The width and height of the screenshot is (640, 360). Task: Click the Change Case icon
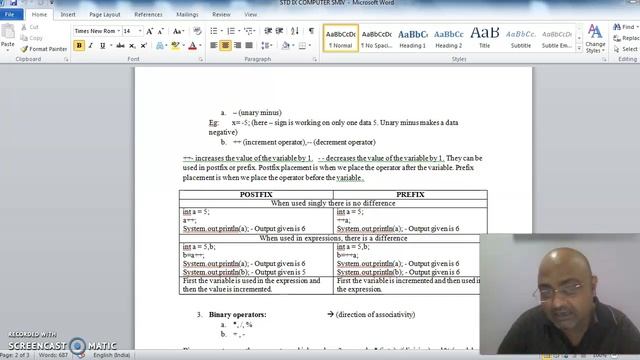(x=178, y=31)
